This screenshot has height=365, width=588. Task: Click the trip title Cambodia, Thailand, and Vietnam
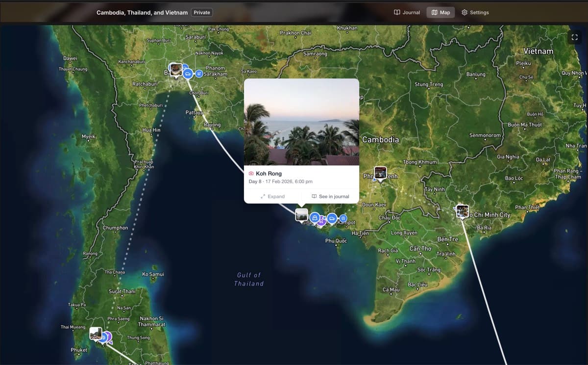(142, 12)
